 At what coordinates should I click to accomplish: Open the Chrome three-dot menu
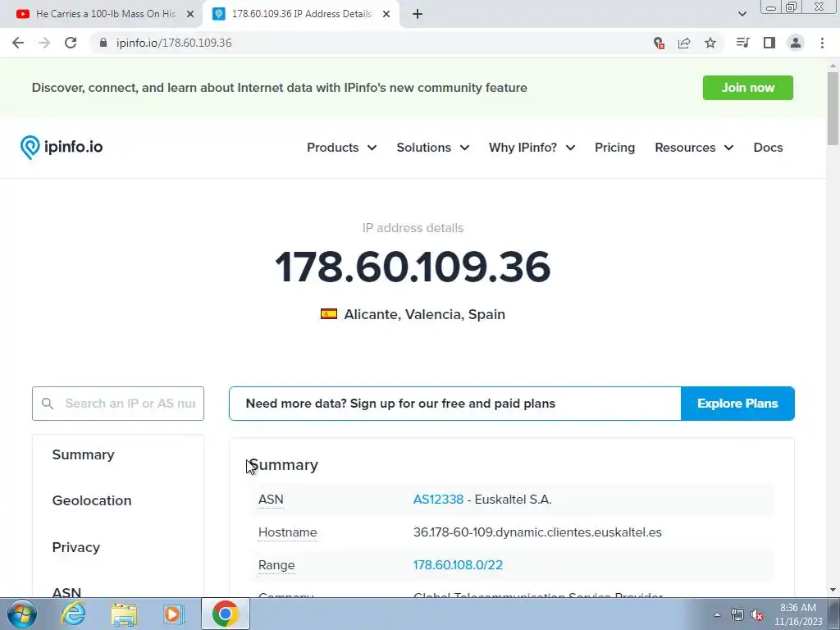[x=822, y=43]
